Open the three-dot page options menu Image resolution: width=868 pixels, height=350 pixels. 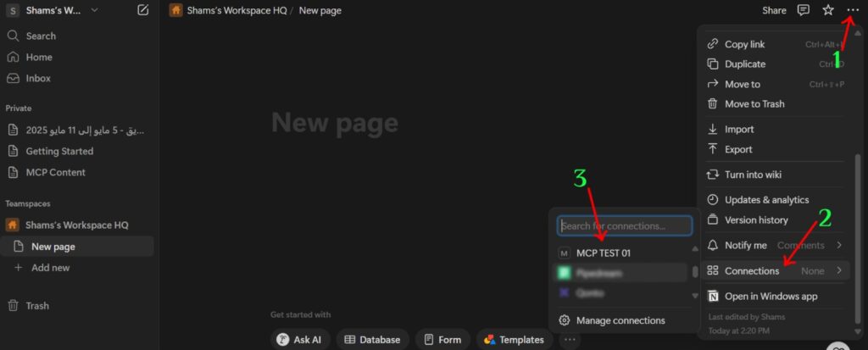(x=853, y=10)
